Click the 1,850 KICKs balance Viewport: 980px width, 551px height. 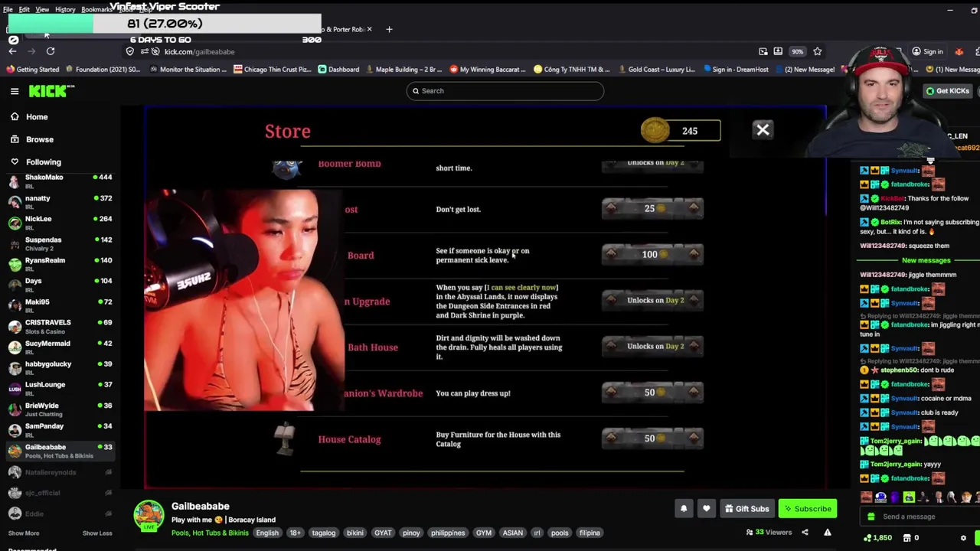[877, 538]
